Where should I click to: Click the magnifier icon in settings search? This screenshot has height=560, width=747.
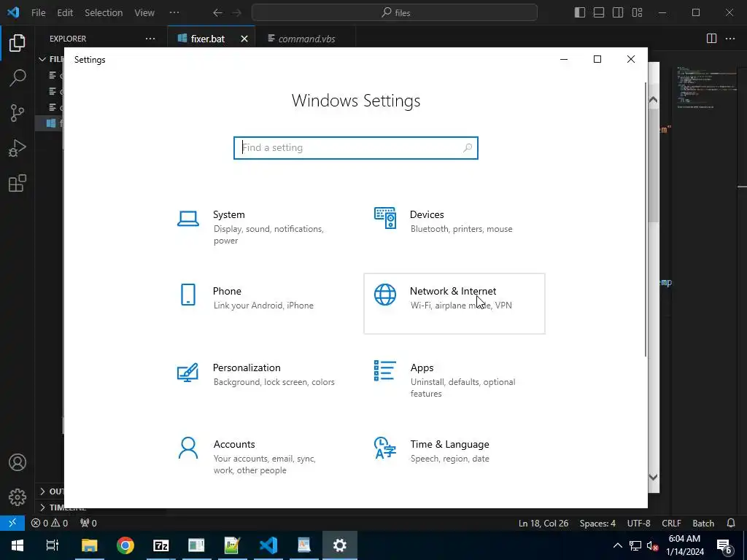point(468,147)
